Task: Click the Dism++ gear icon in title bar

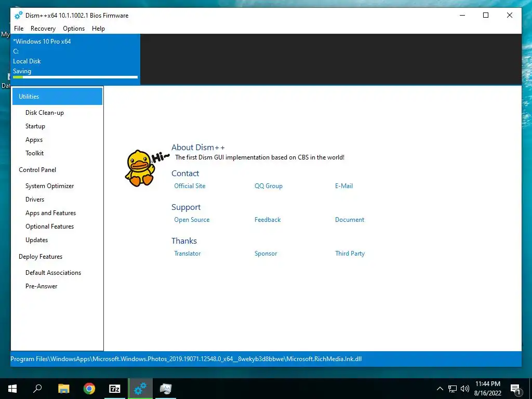Action: tap(18, 15)
